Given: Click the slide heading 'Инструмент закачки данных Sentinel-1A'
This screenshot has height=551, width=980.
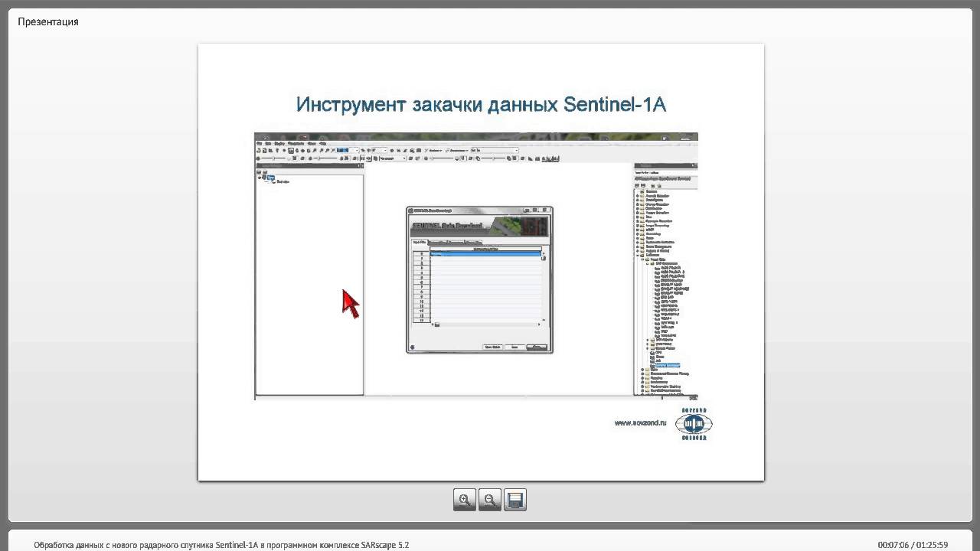Looking at the screenshot, I should [481, 104].
